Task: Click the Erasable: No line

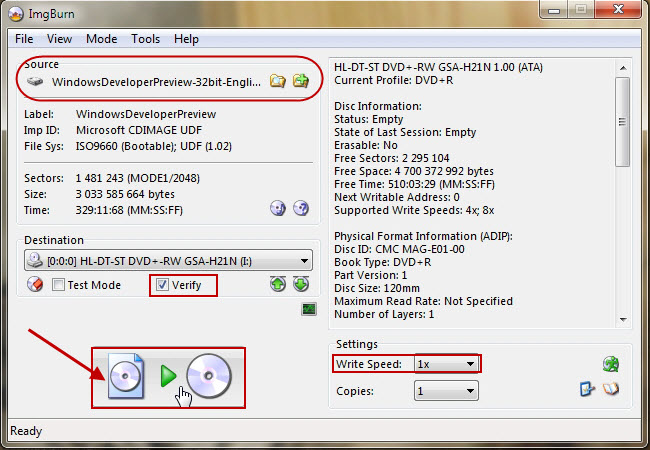Action: click(x=366, y=145)
